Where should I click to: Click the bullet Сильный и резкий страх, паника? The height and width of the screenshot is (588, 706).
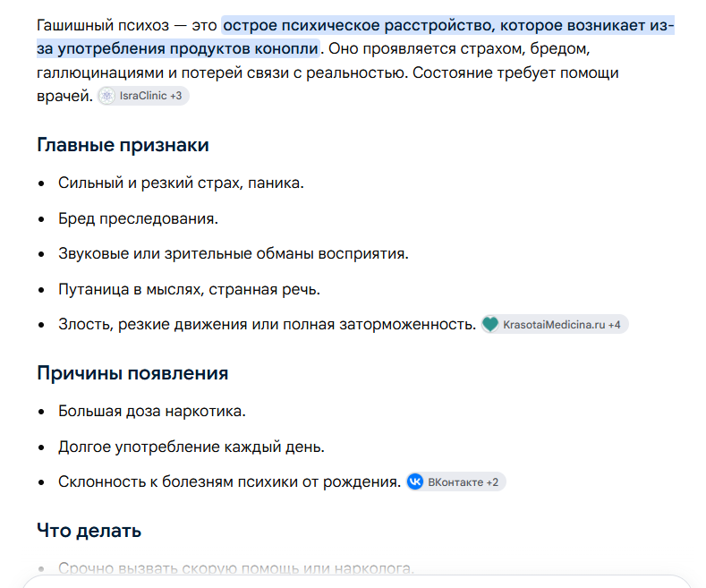coord(181,183)
